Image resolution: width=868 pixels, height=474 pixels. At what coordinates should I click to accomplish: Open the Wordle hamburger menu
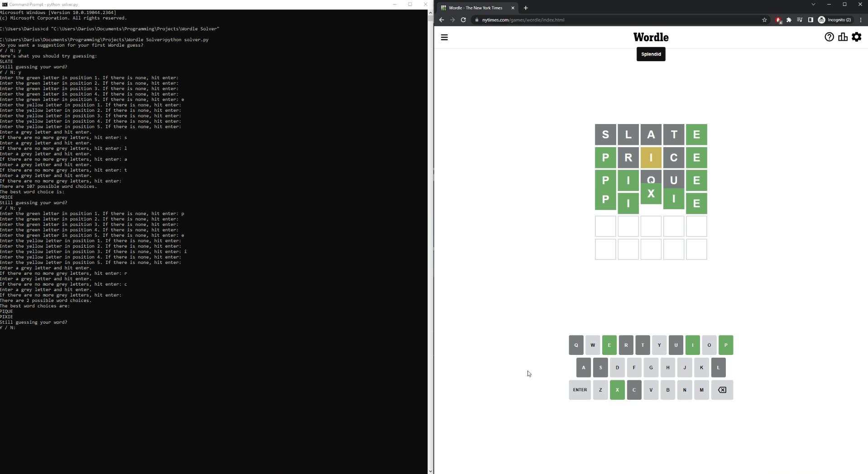pos(444,38)
